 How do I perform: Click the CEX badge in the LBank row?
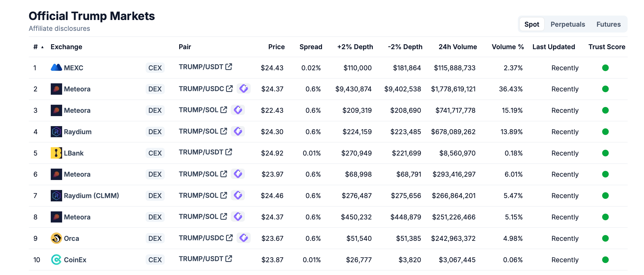coord(155,153)
